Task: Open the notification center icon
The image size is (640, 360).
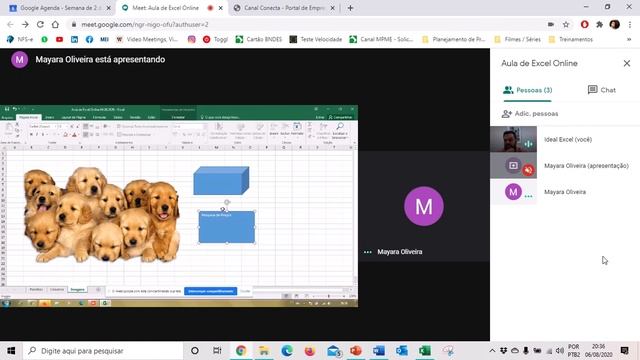Action: coord(624,351)
